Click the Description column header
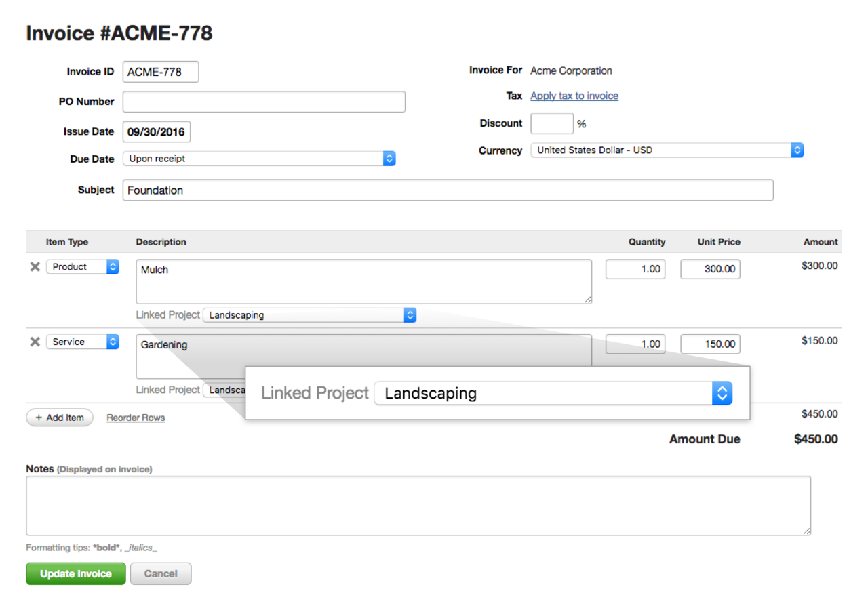This screenshot has height=610, width=868. pyautogui.click(x=161, y=242)
